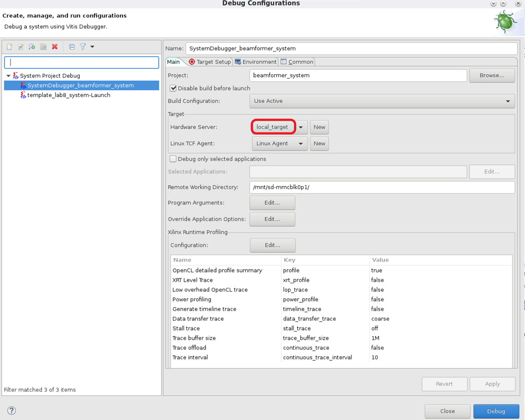Duplicate the selected launch configuration
The width and height of the screenshot is (525, 420).
pos(43,47)
